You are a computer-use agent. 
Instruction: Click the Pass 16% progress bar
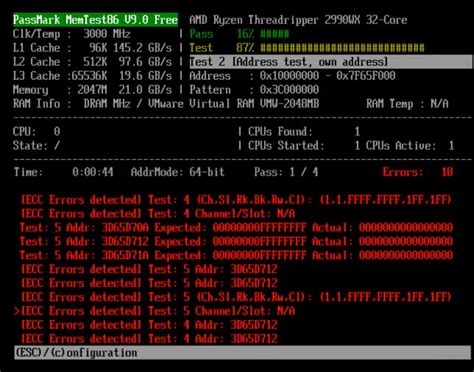tap(239, 34)
